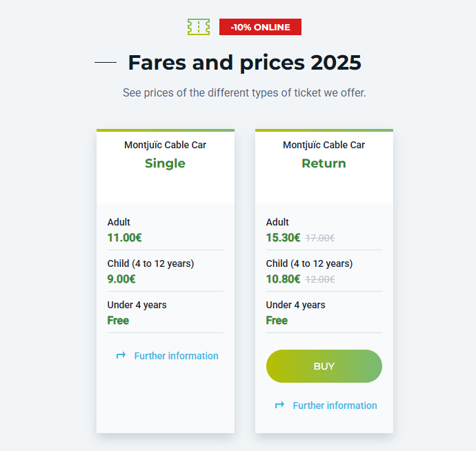Click arrow icon beside Single Further information
Image resolution: width=476 pixels, height=451 pixels.
pyautogui.click(x=121, y=355)
